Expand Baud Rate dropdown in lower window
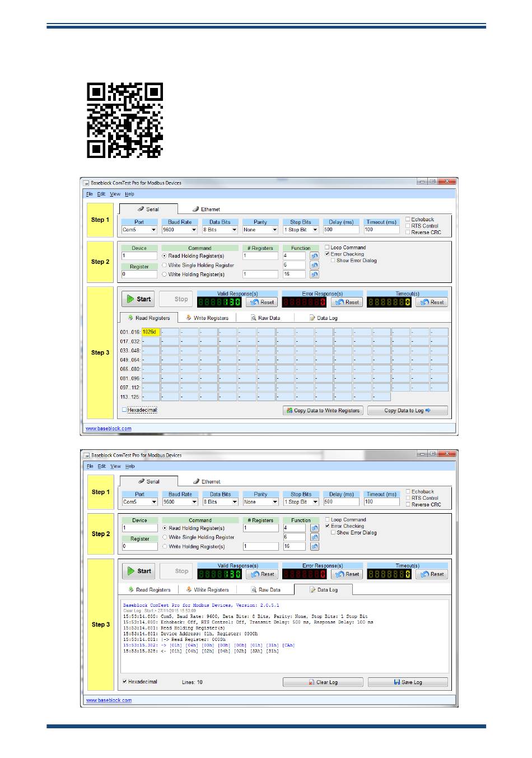 point(195,502)
